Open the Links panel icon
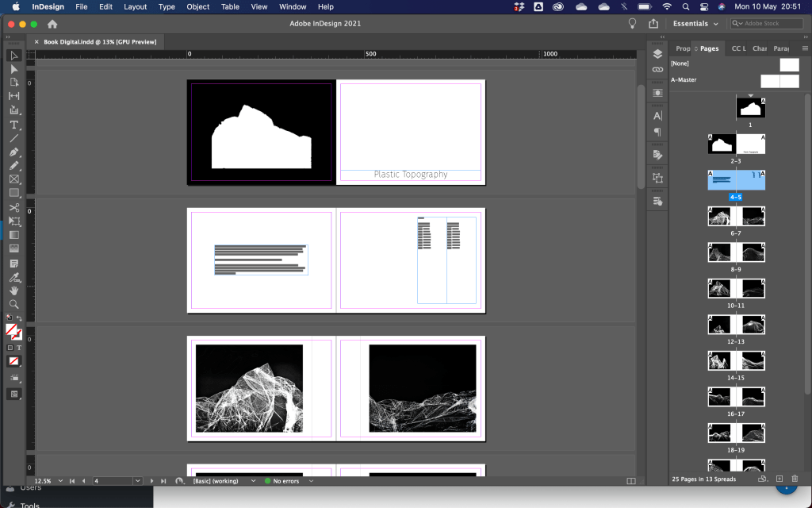Viewport: 812px width, 508px height. 657,70
